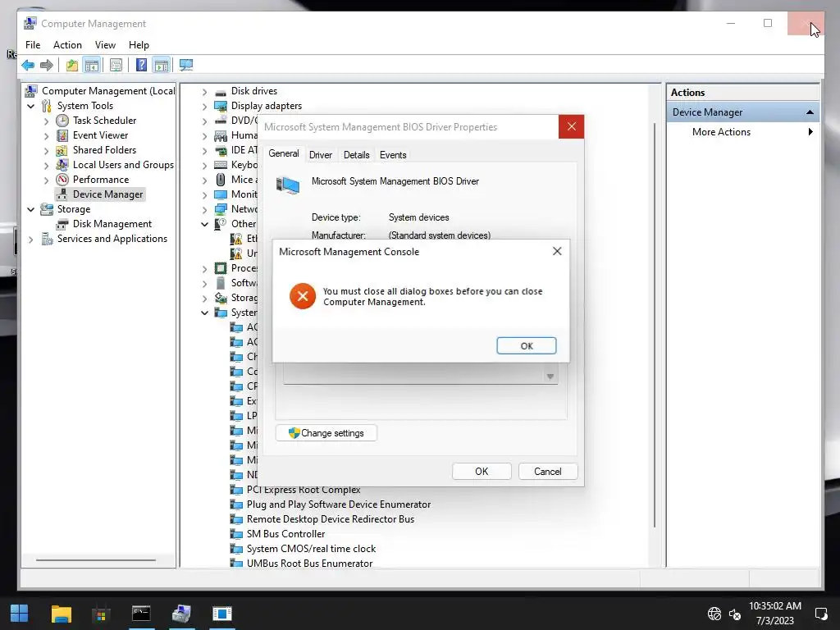Select Computer Management (Local root node

(x=108, y=91)
